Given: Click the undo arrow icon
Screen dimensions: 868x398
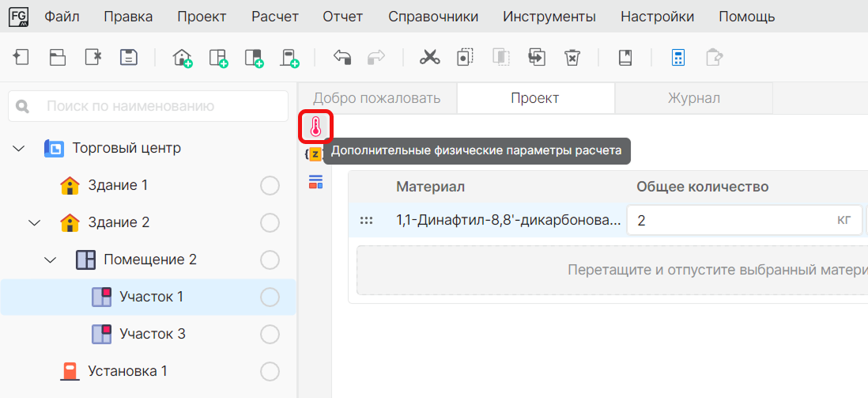Looking at the screenshot, I should [x=342, y=57].
